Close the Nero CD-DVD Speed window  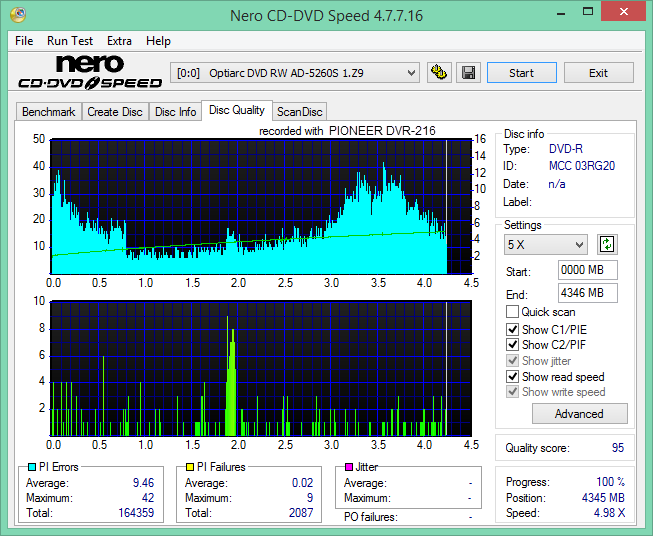(623, 12)
